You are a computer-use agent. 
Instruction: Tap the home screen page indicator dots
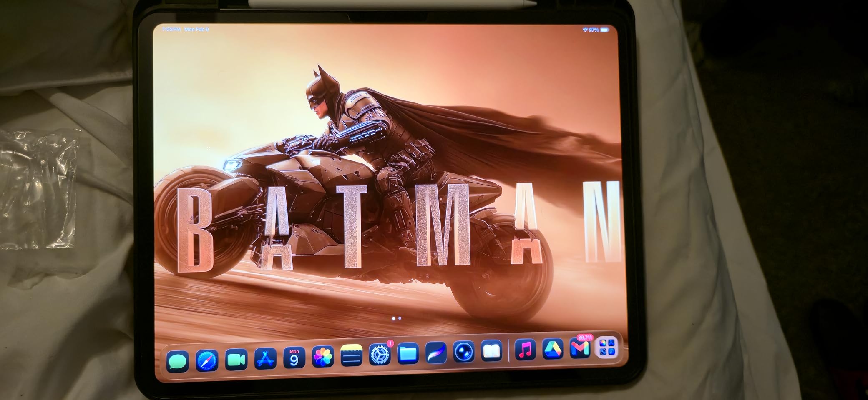(x=397, y=318)
